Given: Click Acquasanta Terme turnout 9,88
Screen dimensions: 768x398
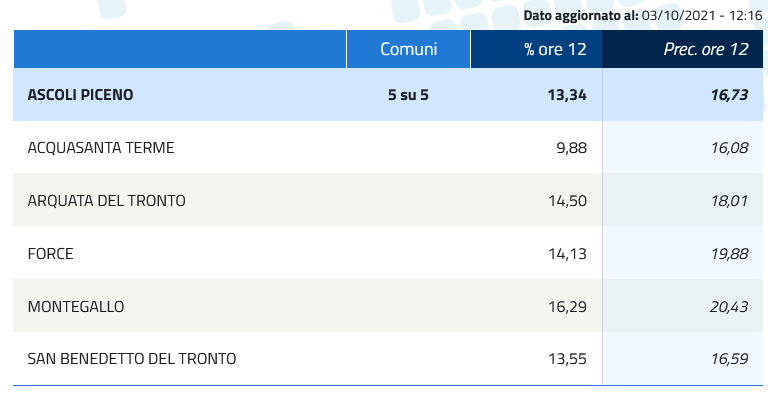Looking at the screenshot, I should point(571,147).
